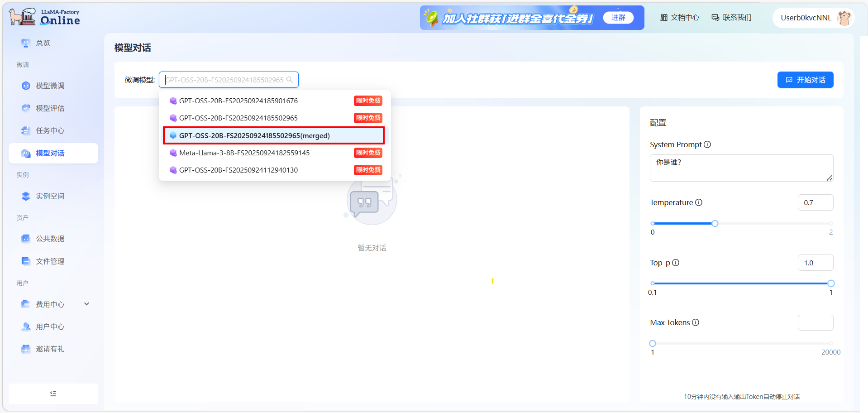Pick GPT-OSS-20B-FS20250924185901676 model option
Viewport: 868px width, 413px height.
(x=238, y=101)
